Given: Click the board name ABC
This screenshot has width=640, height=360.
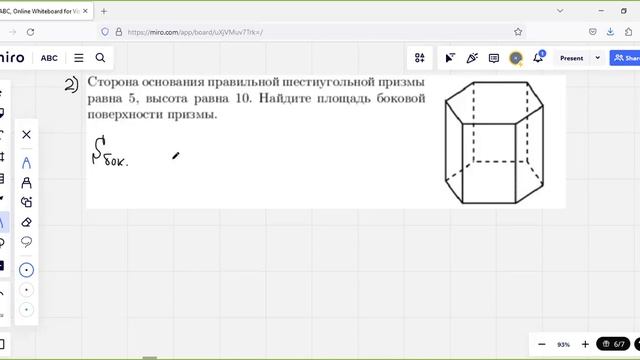Looking at the screenshot, I should point(49,58).
